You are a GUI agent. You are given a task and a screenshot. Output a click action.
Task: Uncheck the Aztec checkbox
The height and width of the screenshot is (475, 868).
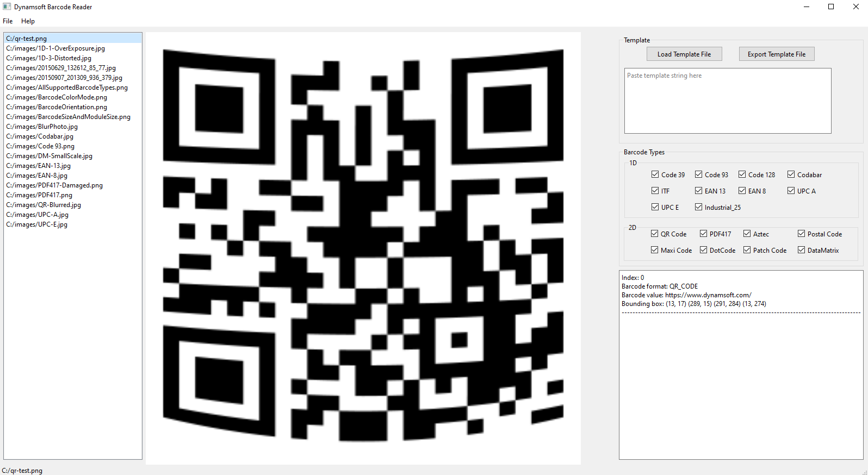point(747,234)
